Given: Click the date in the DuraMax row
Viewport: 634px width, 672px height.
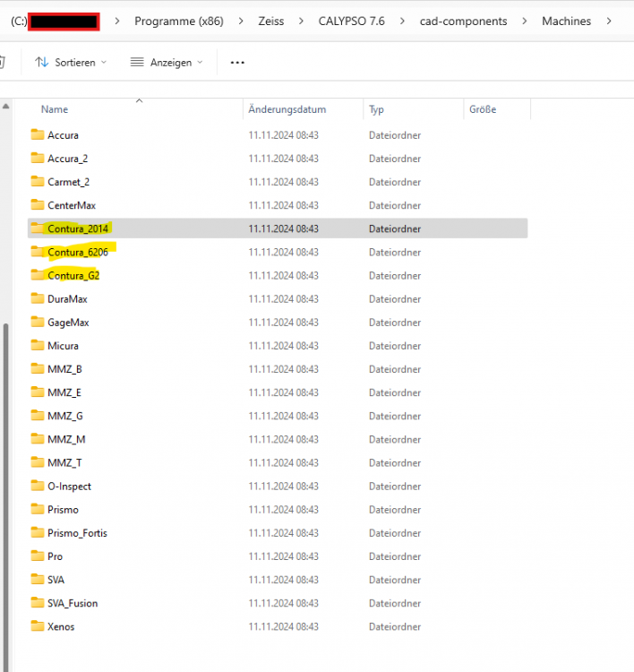Looking at the screenshot, I should coord(284,298).
